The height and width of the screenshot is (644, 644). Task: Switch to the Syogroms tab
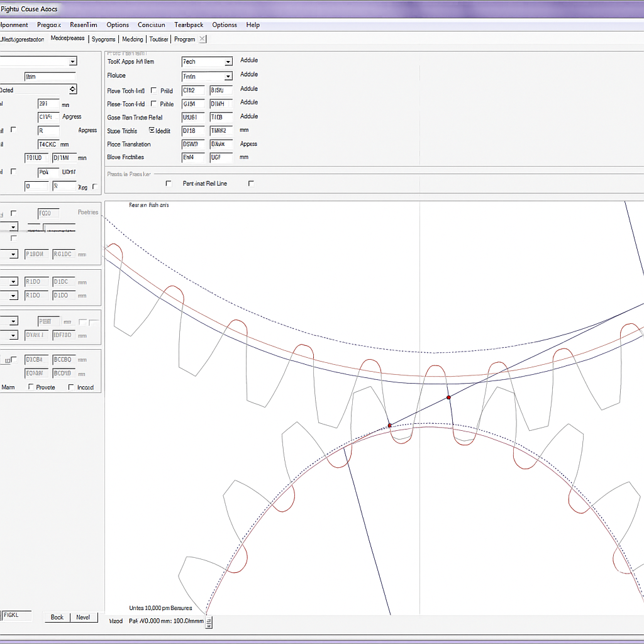coord(104,39)
